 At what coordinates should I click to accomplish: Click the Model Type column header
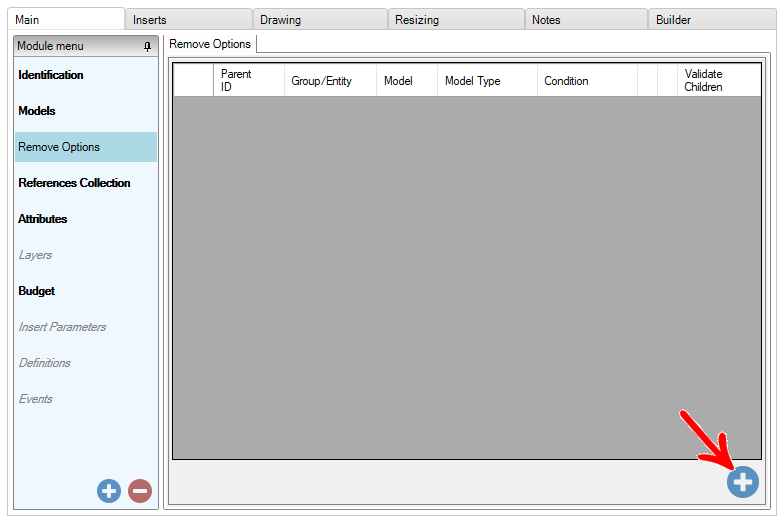click(x=488, y=80)
